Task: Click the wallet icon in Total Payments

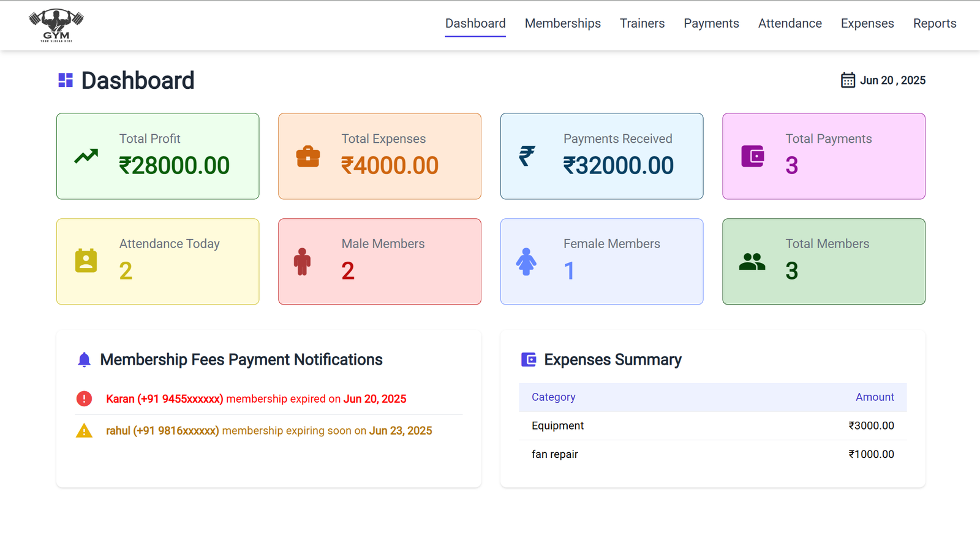Action: (752, 156)
